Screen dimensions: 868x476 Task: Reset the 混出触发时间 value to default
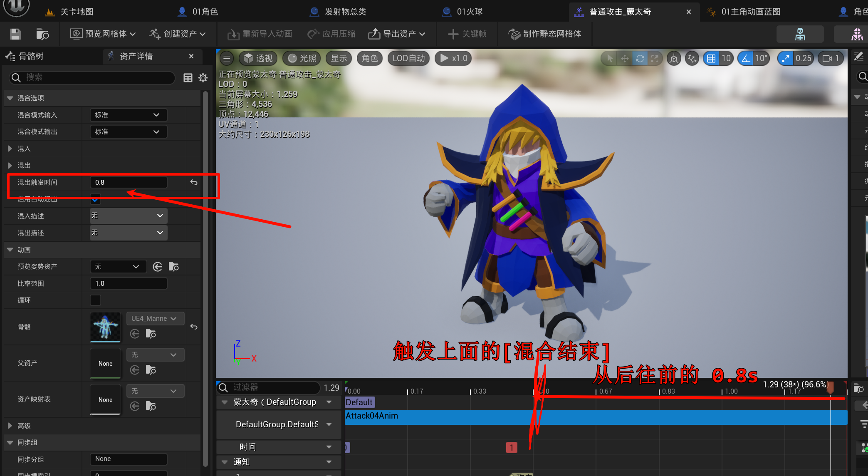(x=194, y=182)
